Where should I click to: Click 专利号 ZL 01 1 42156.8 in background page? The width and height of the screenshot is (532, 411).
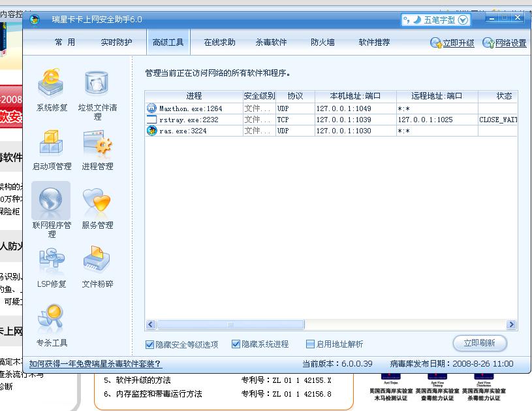tap(287, 394)
